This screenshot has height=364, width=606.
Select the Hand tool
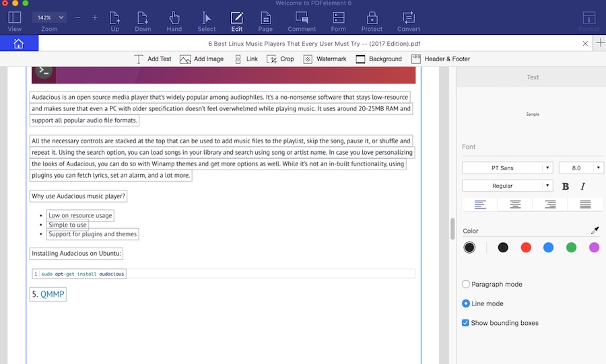[x=174, y=22]
